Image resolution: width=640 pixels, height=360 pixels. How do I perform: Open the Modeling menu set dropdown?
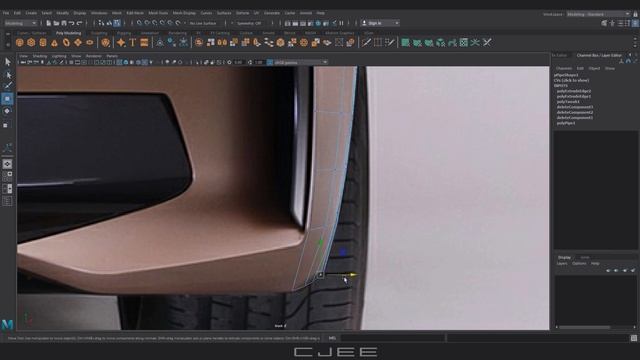[x=20, y=23]
